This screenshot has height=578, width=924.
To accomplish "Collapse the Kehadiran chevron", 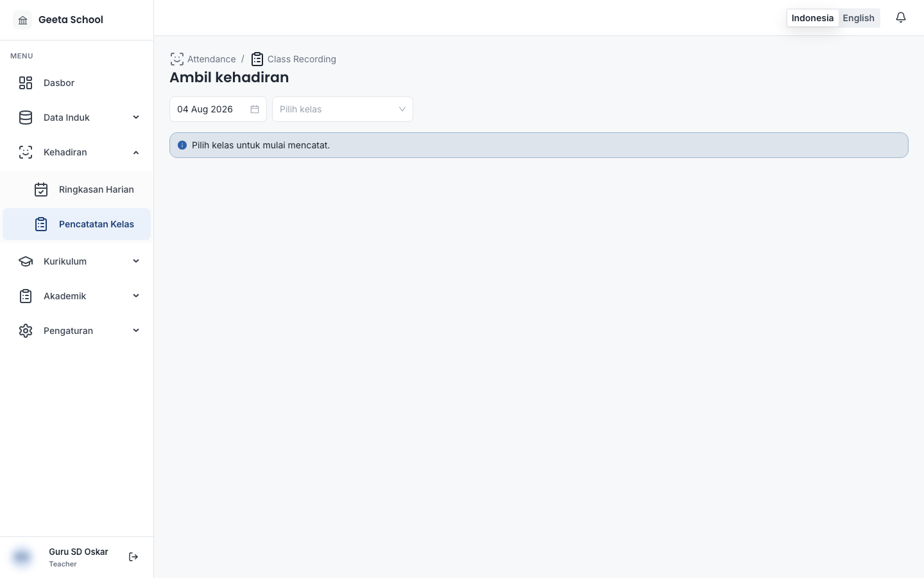I will pyautogui.click(x=136, y=152).
